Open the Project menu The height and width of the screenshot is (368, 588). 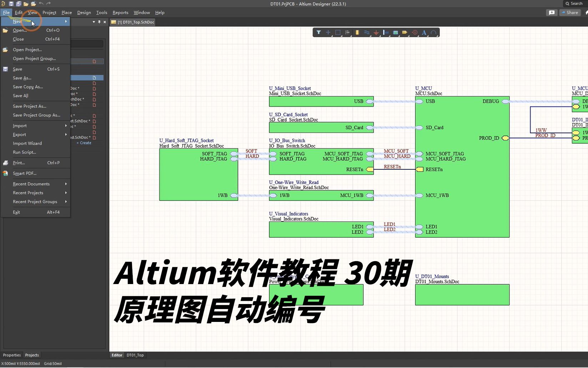[49, 13]
